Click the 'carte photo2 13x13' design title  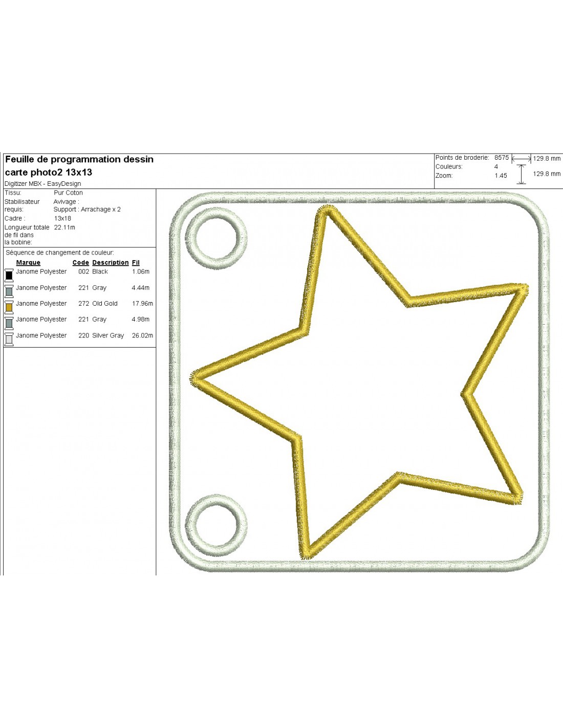49,173
